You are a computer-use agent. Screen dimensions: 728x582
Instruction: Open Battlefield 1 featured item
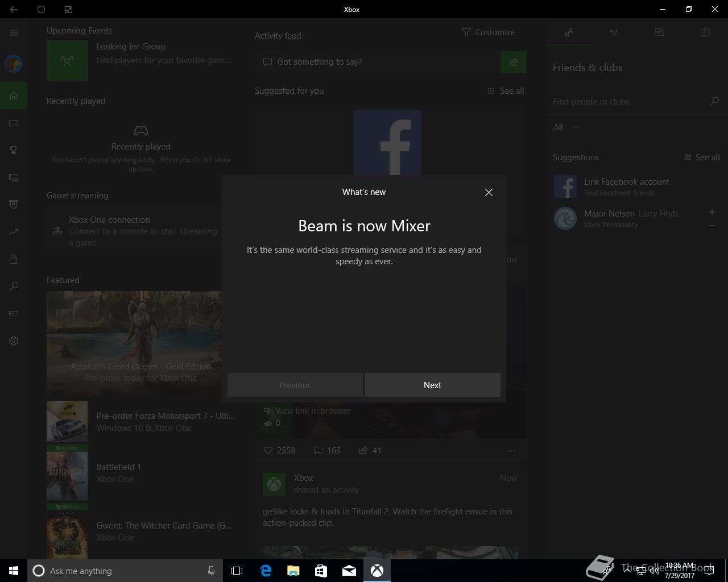(x=141, y=473)
